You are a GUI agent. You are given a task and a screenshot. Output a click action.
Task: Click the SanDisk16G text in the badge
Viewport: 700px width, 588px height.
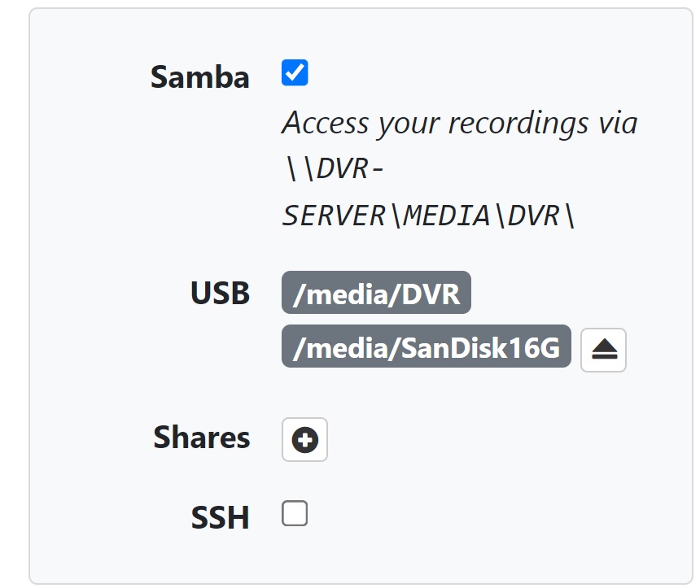[479, 347]
